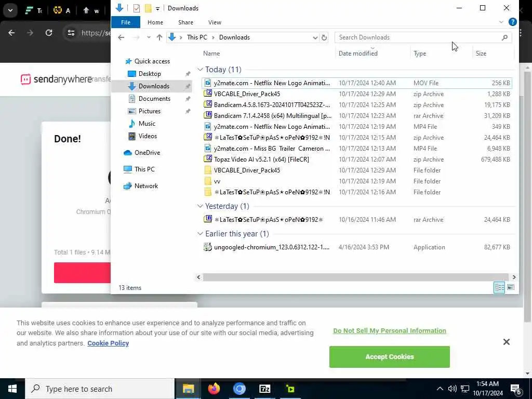The height and width of the screenshot is (399, 532).
Task: Click the volume speaker tray icon
Action: pos(452,389)
